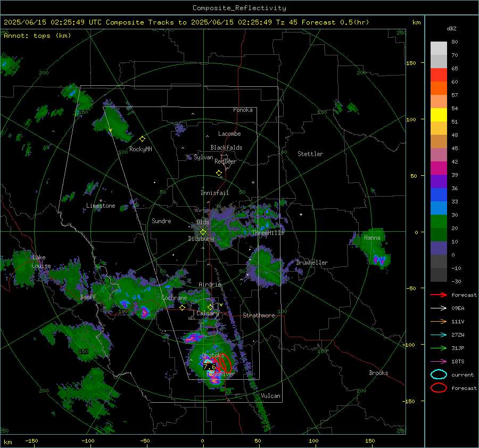The height and width of the screenshot is (448, 479).
Task: Click the bright green 30-20 dBZ swatch
Action: pos(439,222)
